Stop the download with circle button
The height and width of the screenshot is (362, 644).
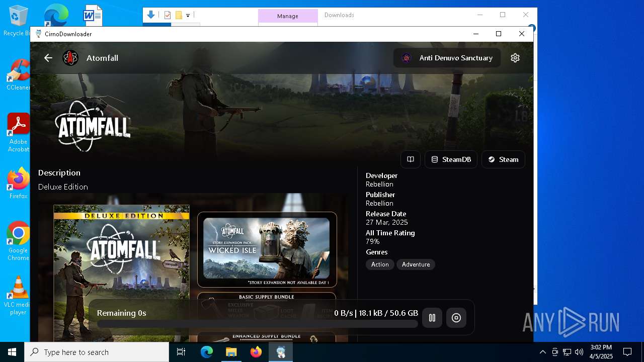[x=456, y=318]
